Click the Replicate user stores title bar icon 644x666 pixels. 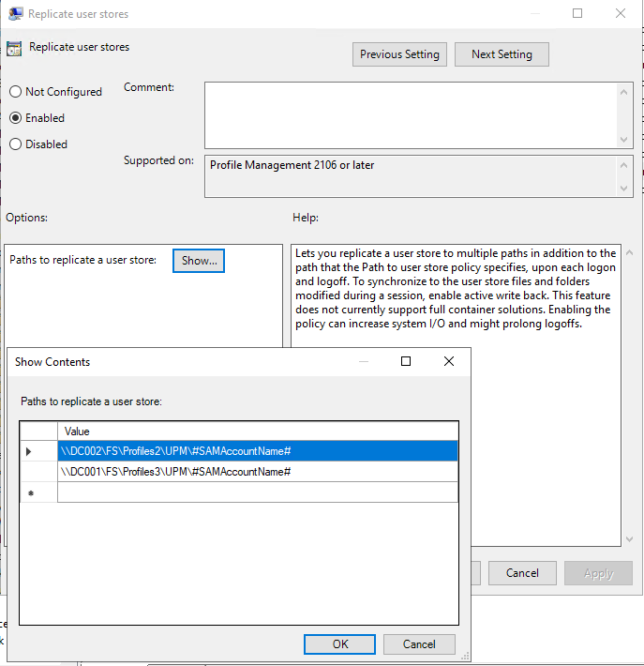[x=13, y=14]
